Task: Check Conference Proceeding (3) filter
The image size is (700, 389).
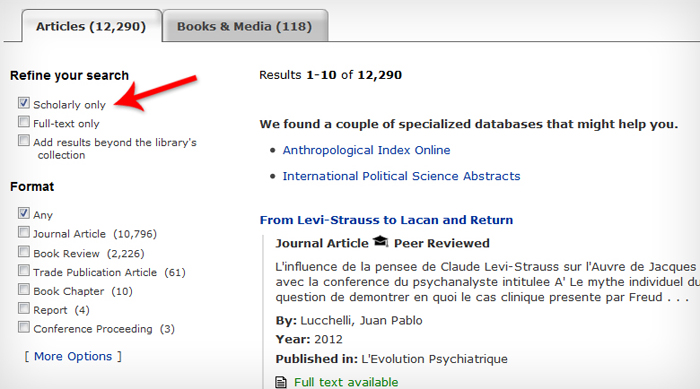Action: [x=24, y=327]
